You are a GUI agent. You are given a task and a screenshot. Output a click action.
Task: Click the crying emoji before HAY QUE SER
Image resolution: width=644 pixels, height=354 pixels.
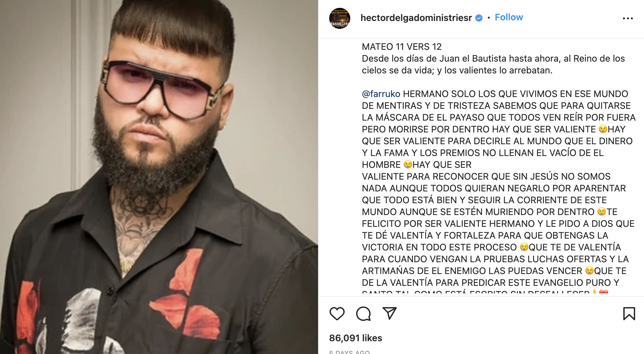coord(408,165)
